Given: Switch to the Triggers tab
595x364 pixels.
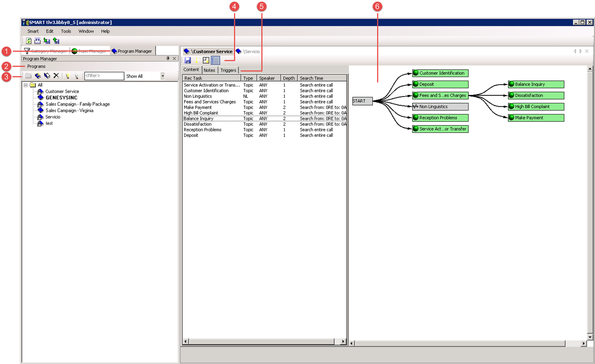Looking at the screenshot, I should coord(228,70).
